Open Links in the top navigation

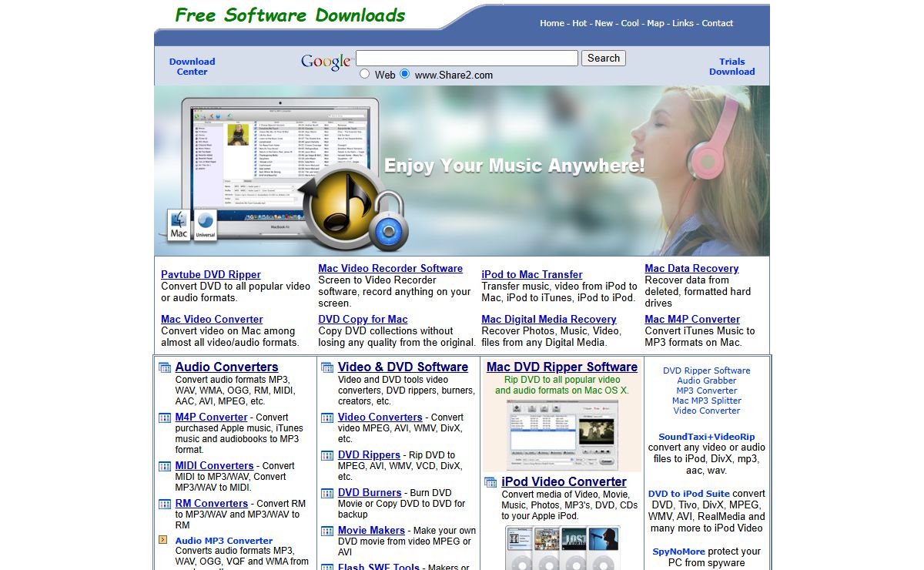click(683, 23)
